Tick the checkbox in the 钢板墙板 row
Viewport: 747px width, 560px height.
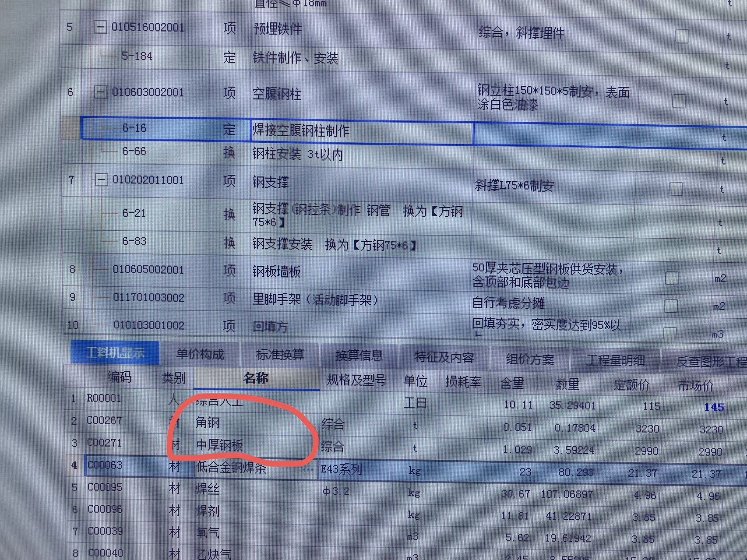(x=672, y=278)
